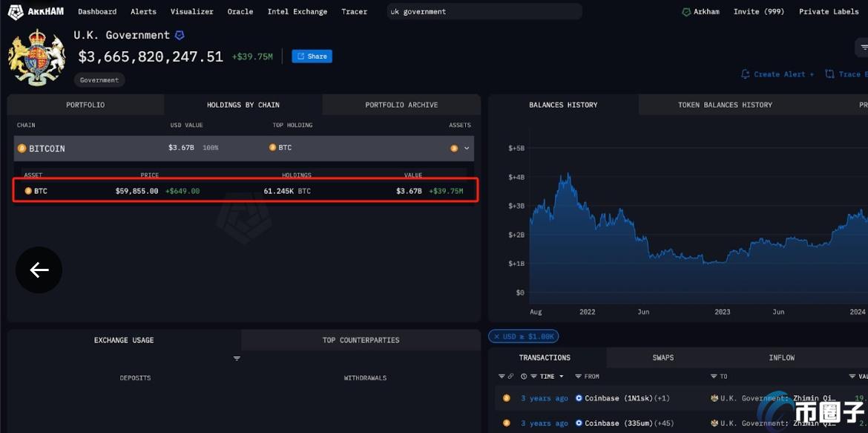Click Invite (999) in the top bar
The width and height of the screenshot is (868, 433).
click(x=759, y=12)
